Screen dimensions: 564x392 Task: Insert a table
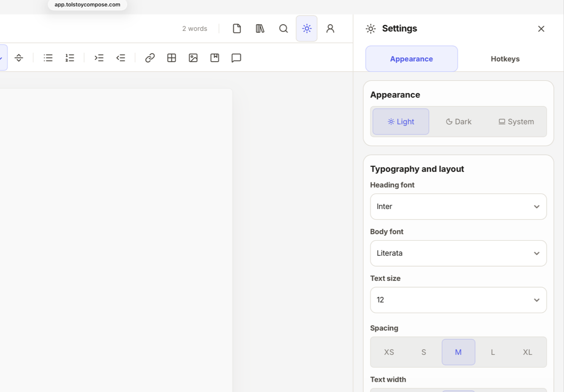(x=171, y=58)
